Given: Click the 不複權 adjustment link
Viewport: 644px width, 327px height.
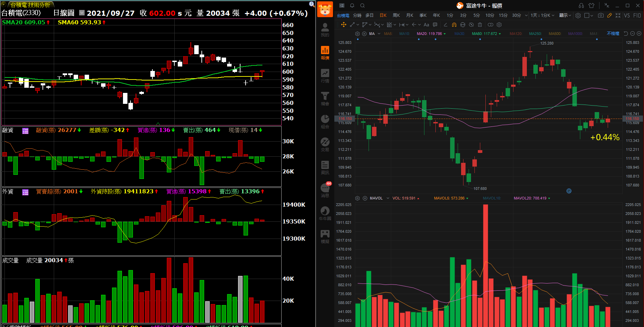Looking at the screenshot, I should [x=613, y=34].
